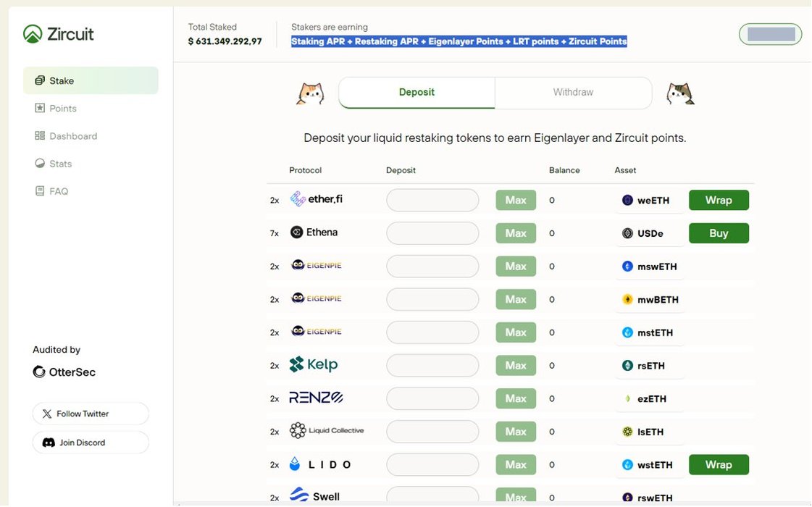Click the Wrap button for weETH

(718, 200)
